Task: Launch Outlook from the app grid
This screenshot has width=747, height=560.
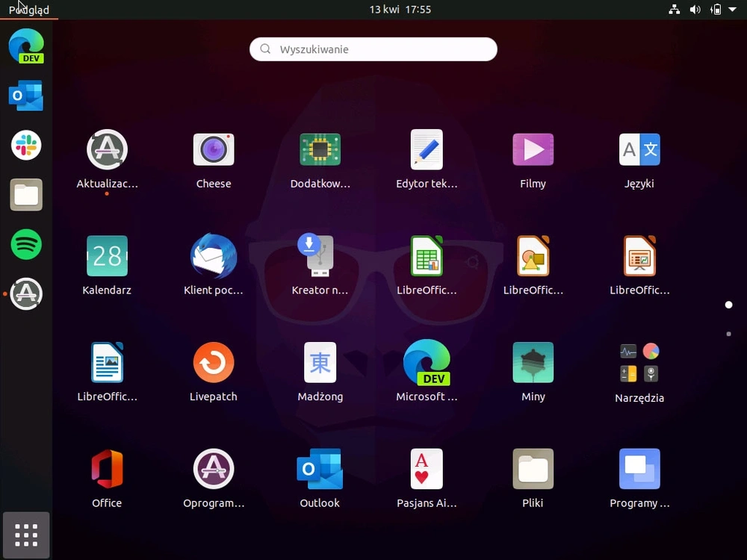Action: [320, 469]
